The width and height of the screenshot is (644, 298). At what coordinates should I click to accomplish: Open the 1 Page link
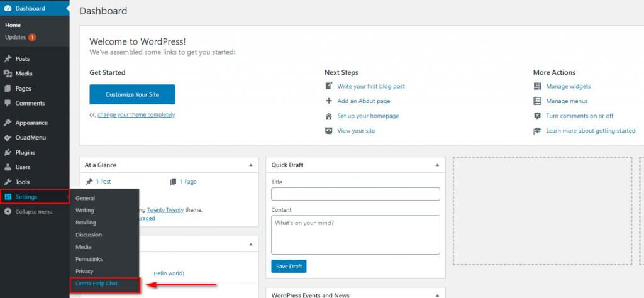tap(188, 182)
